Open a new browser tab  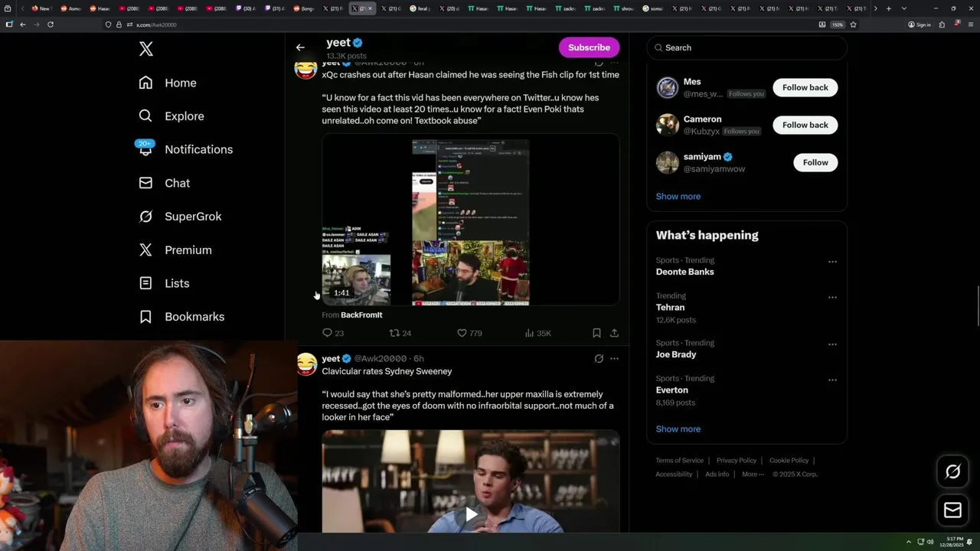888,8
